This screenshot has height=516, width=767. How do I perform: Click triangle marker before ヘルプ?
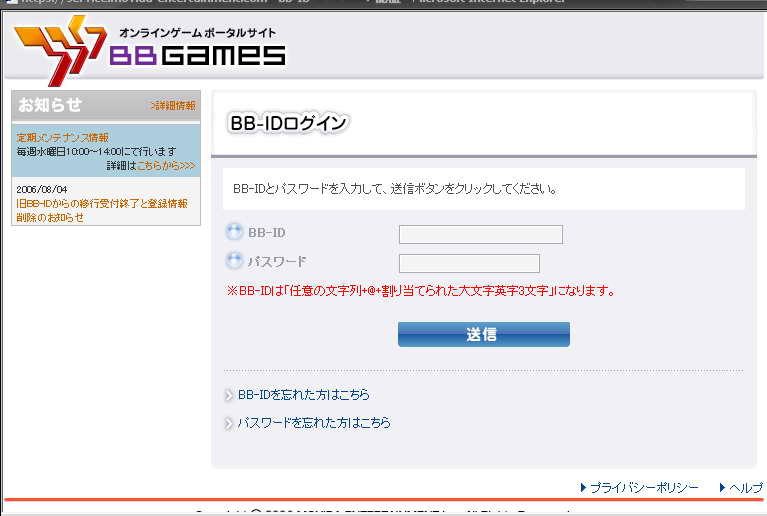[x=722, y=488]
